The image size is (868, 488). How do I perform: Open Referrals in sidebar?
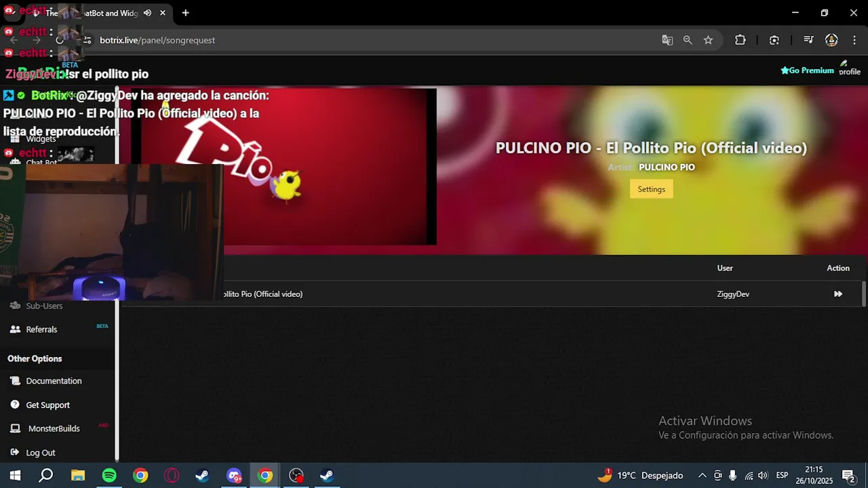[41, 329]
